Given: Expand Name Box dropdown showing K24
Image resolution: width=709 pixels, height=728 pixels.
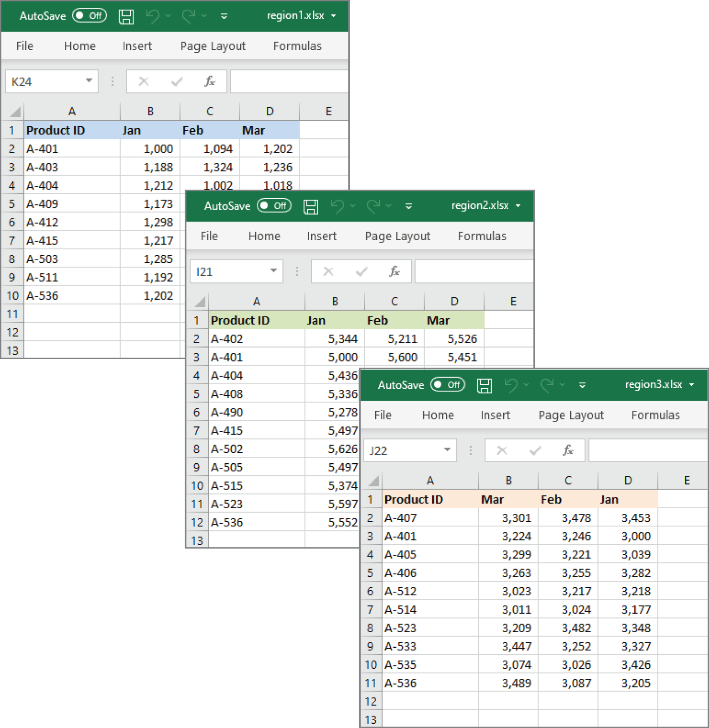Looking at the screenshot, I should coord(89,81).
